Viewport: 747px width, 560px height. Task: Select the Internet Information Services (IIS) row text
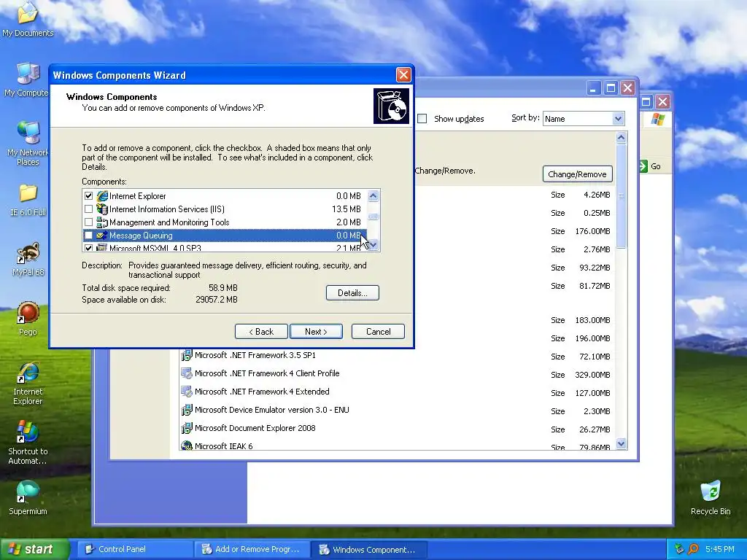pyautogui.click(x=167, y=209)
